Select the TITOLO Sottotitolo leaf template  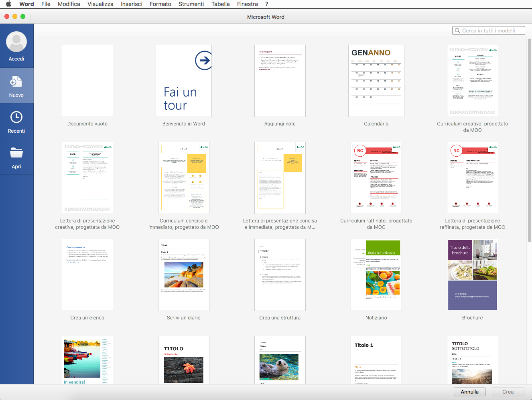[184, 360]
